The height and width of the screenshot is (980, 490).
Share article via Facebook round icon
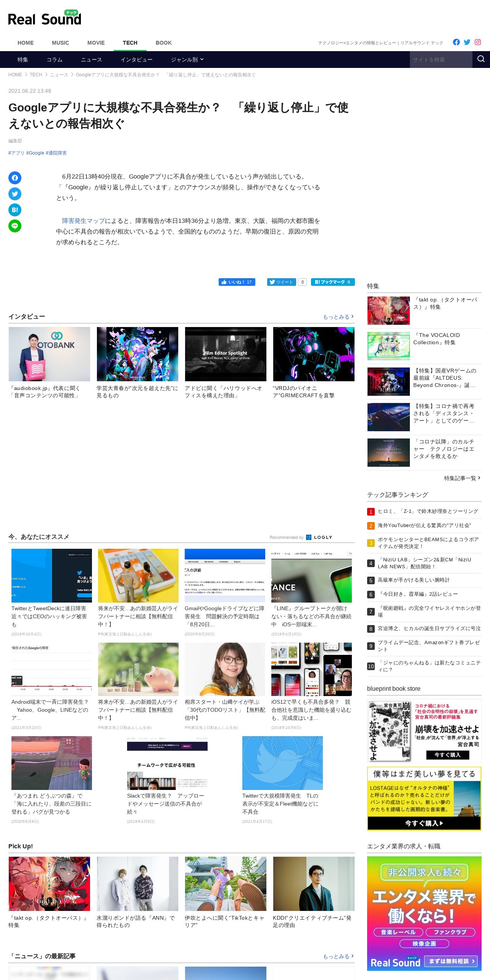click(x=15, y=178)
